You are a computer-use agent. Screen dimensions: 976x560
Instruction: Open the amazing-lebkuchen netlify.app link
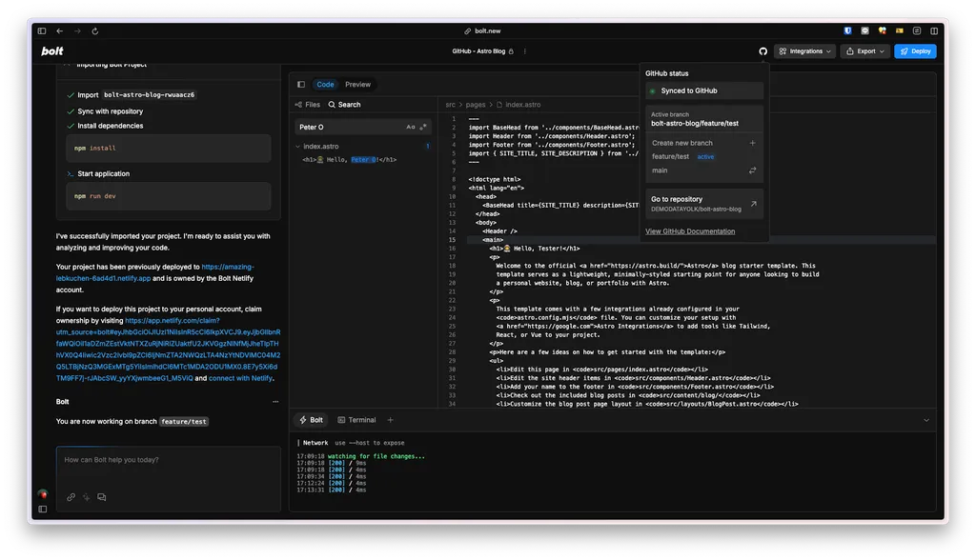[x=155, y=272]
